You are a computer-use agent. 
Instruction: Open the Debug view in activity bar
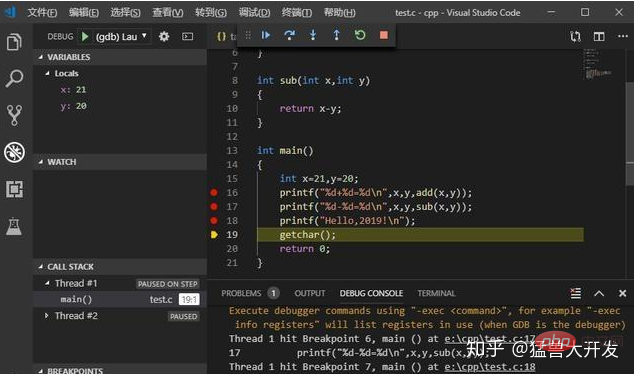pyautogui.click(x=14, y=152)
